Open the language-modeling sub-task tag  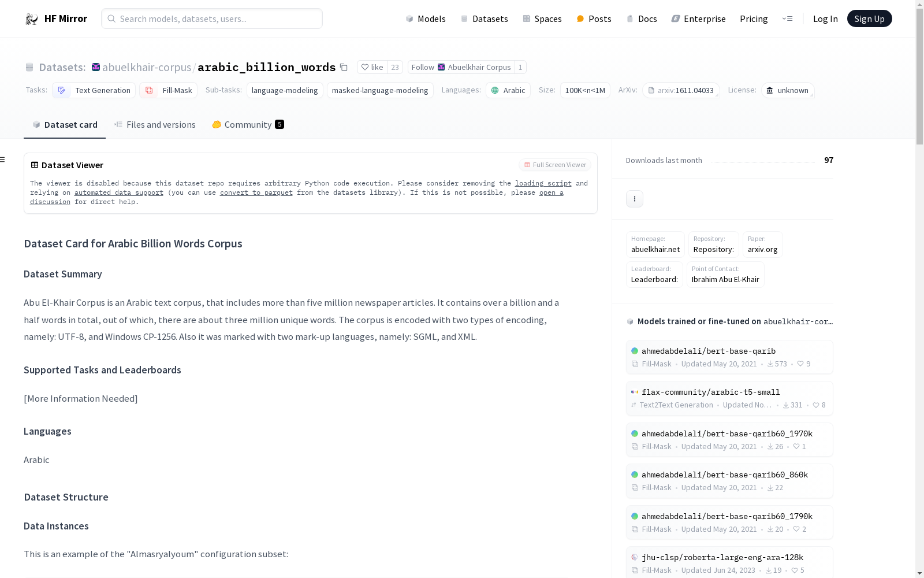point(285,90)
